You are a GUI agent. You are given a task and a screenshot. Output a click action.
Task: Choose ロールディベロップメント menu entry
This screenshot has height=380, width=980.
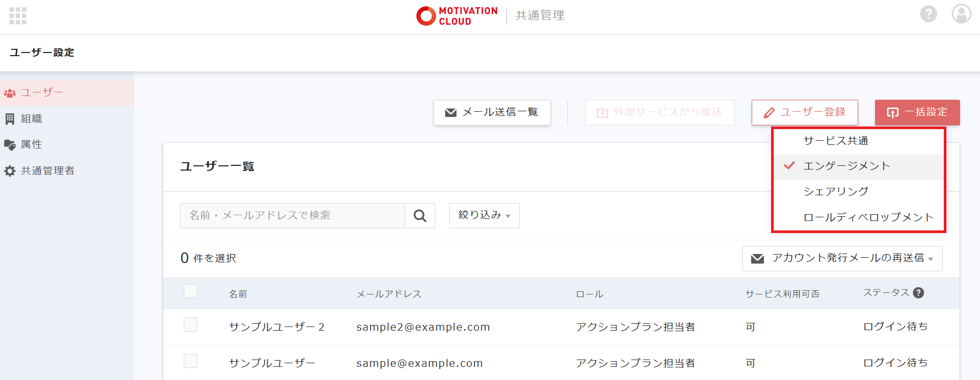point(859,217)
